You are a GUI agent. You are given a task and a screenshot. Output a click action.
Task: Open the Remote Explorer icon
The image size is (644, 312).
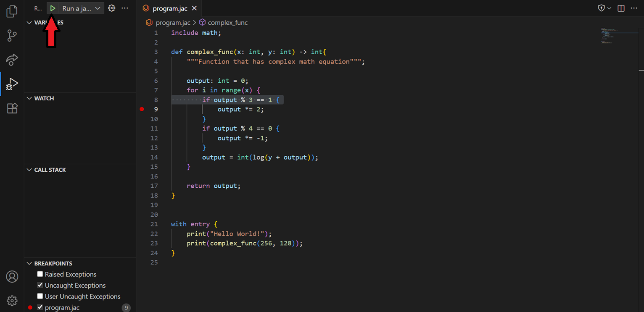coord(12,60)
